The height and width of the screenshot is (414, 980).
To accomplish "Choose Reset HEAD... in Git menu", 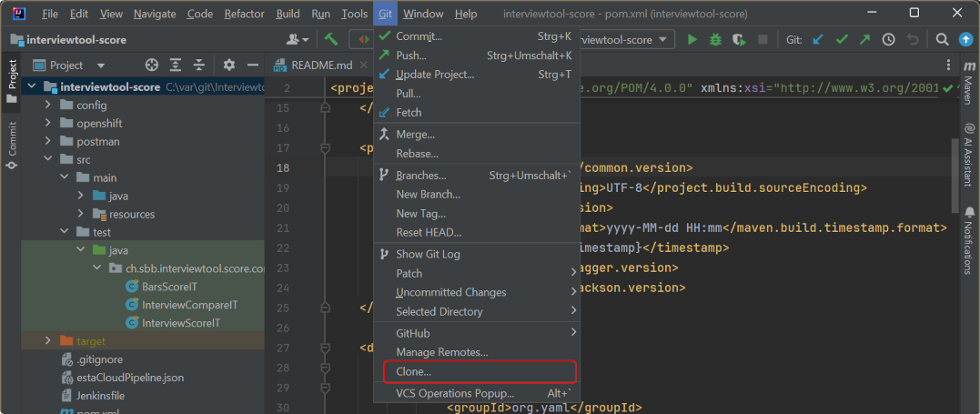I will pos(477,232).
